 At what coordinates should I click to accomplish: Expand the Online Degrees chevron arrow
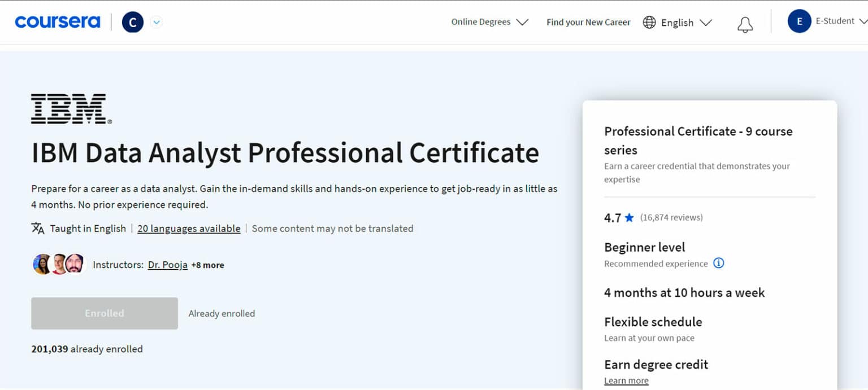(522, 23)
